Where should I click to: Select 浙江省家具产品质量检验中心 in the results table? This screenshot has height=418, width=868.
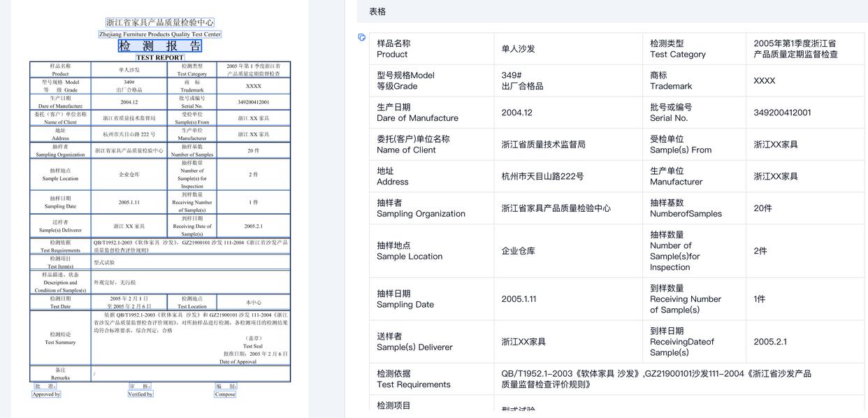point(556,208)
